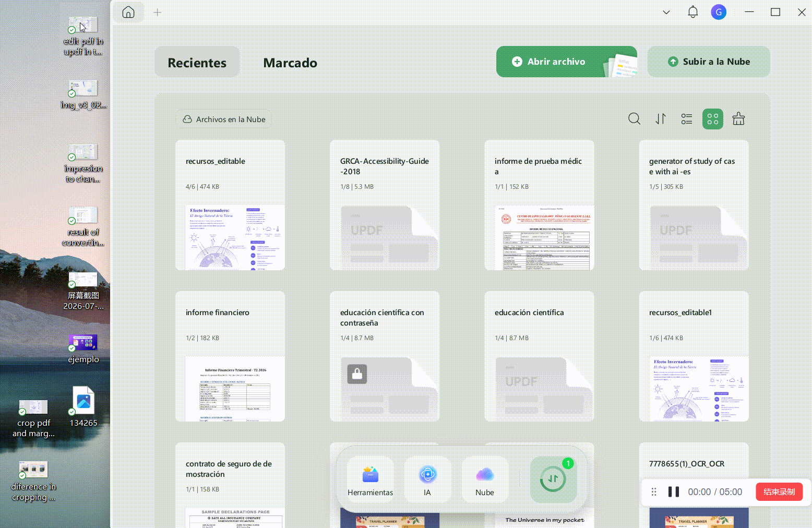Open the notifications bell
This screenshot has width=812, height=528.
tap(693, 12)
